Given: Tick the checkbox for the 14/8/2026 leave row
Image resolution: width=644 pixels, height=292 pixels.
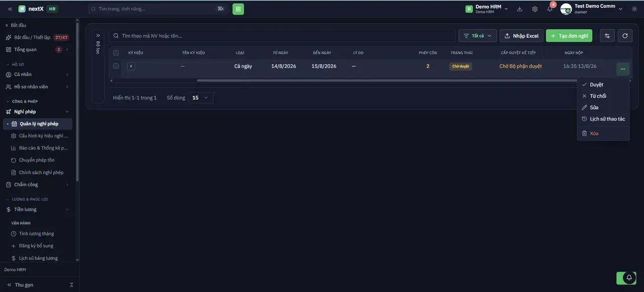Looking at the screenshot, I should [116, 66].
